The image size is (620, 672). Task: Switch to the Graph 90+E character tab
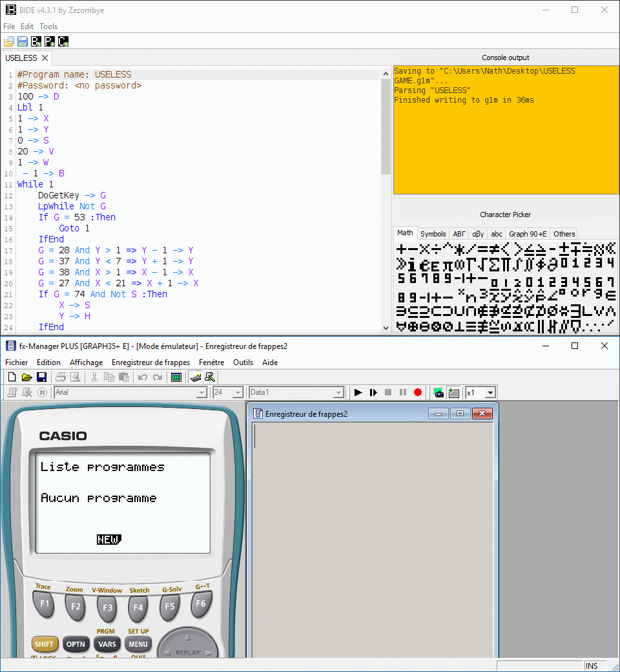click(528, 233)
